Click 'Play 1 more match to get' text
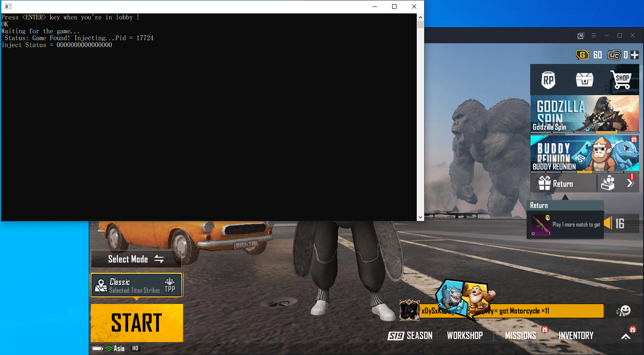This screenshot has width=644, height=355. [576, 225]
